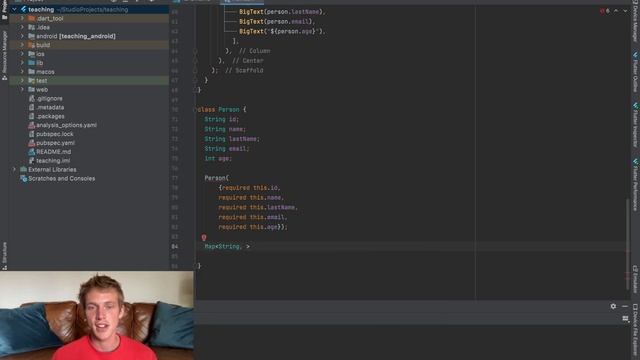Expand the lib folder chevron
Image resolution: width=640 pixels, height=360 pixels.
pos(22,63)
